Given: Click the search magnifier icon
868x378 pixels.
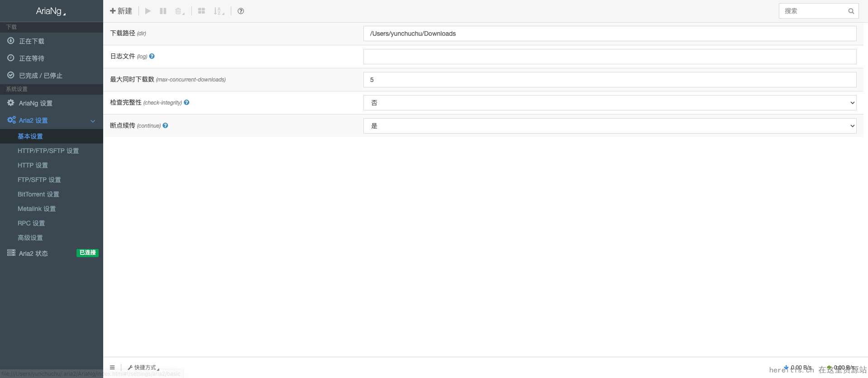Looking at the screenshot, I should 851,11.
